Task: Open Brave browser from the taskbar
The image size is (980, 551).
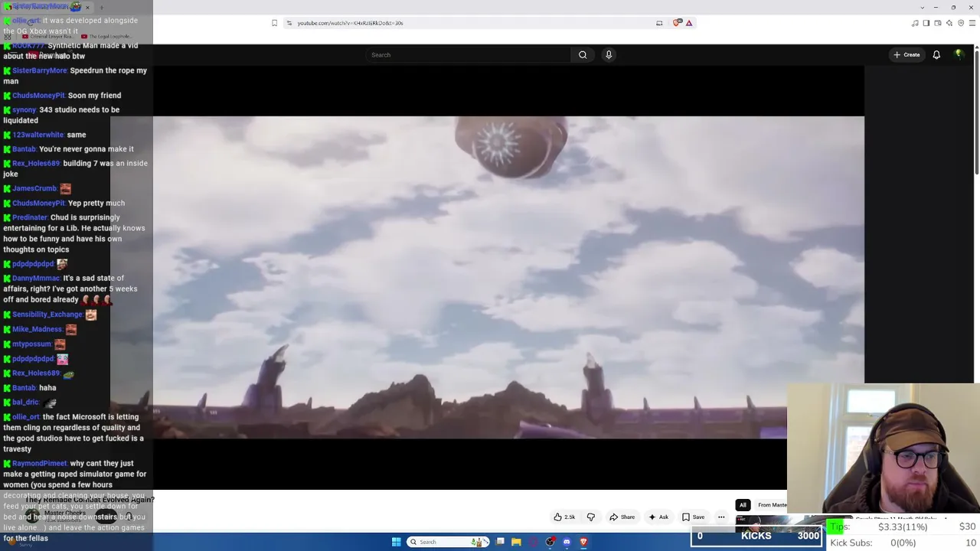Action: (x=583, y=542)
